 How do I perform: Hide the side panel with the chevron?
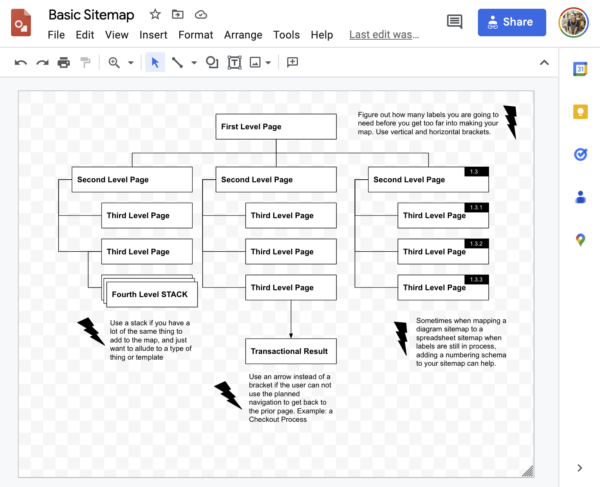pos(580,467)
